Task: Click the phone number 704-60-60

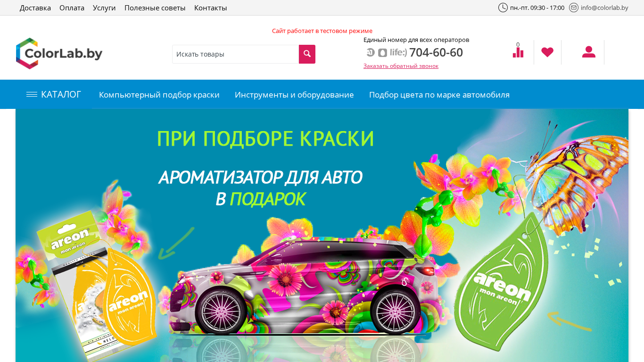Action: (436, 52)
